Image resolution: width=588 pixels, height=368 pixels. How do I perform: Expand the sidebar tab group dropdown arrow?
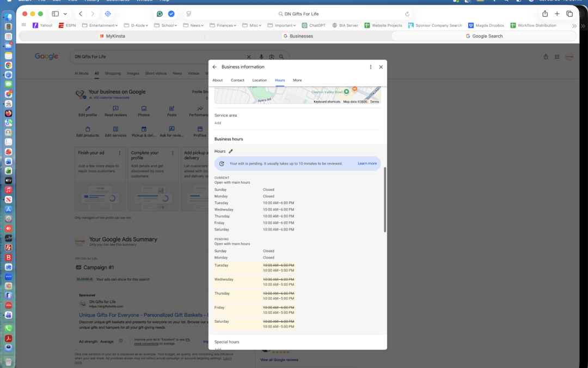coord(65,14)
